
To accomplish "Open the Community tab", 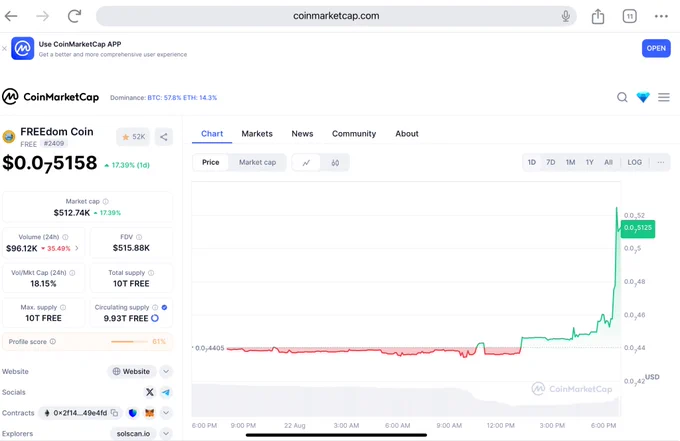I will click(354, 134).
